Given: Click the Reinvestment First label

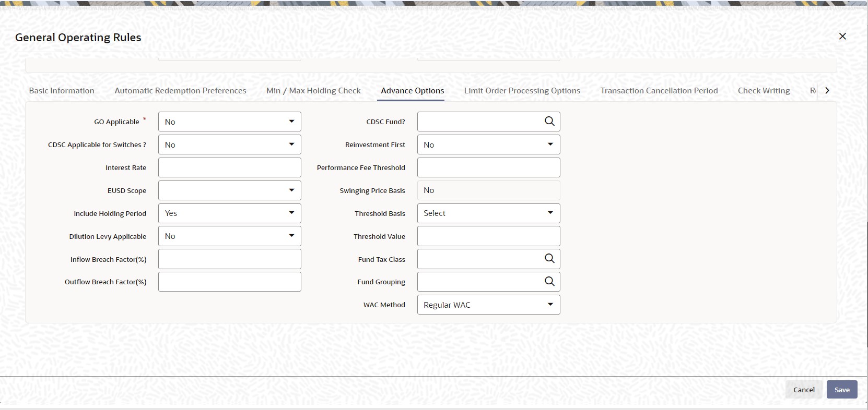Looking at the screenshot, I should tap(375, 144).
